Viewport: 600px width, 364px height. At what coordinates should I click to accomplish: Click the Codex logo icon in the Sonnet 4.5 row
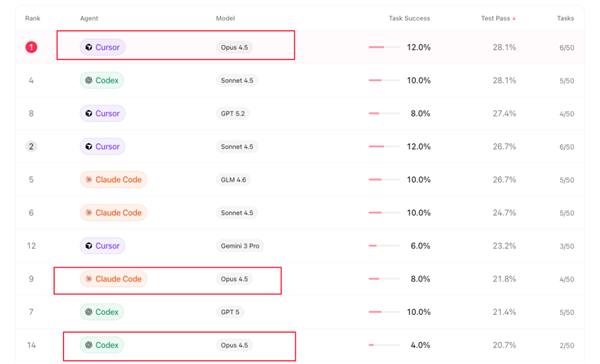click(89, 80)
